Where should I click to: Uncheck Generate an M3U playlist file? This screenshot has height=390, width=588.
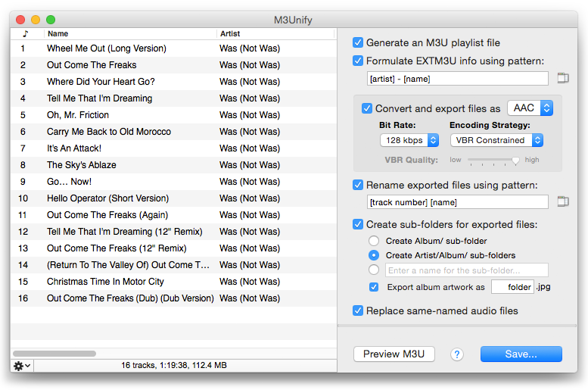(x=358, y=42)
